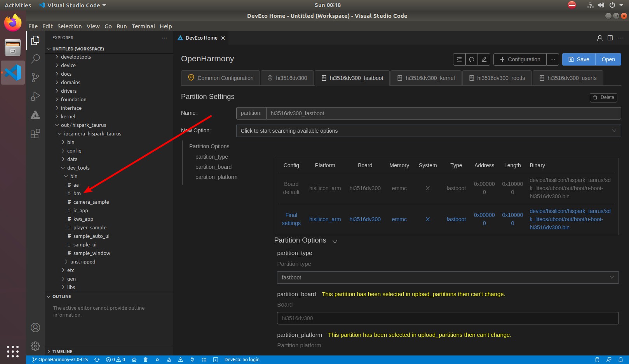
Task: Click the ellipsis button next to Configuration
Action: (x=553, y=59)
